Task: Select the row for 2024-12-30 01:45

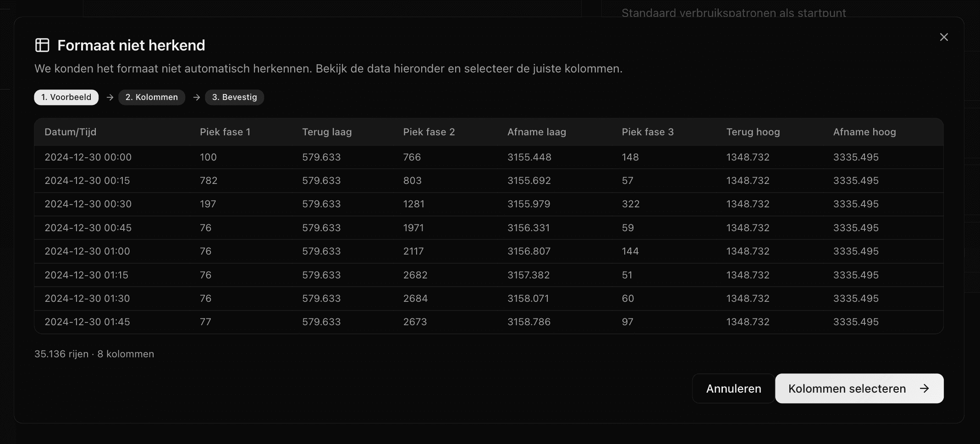Action: tap(275, 322)
